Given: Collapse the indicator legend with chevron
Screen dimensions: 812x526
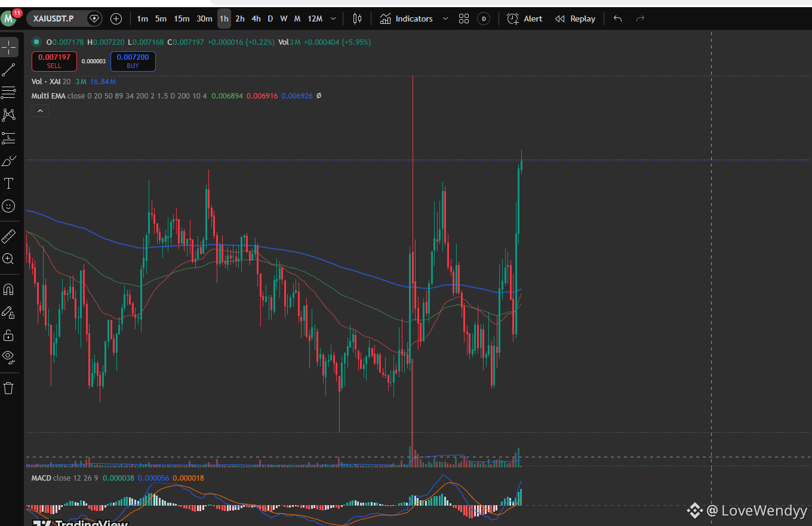Looking at the screenshot, I should [40, 111].
